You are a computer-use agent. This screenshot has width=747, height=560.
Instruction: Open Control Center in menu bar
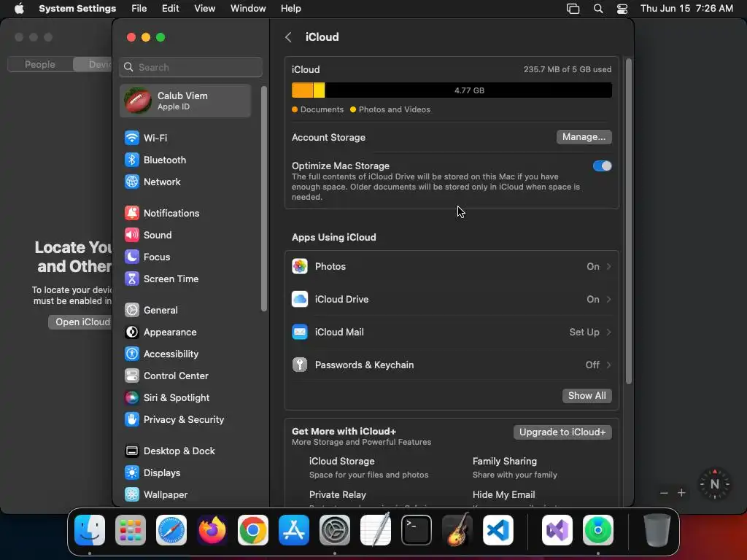coord(622,9)
